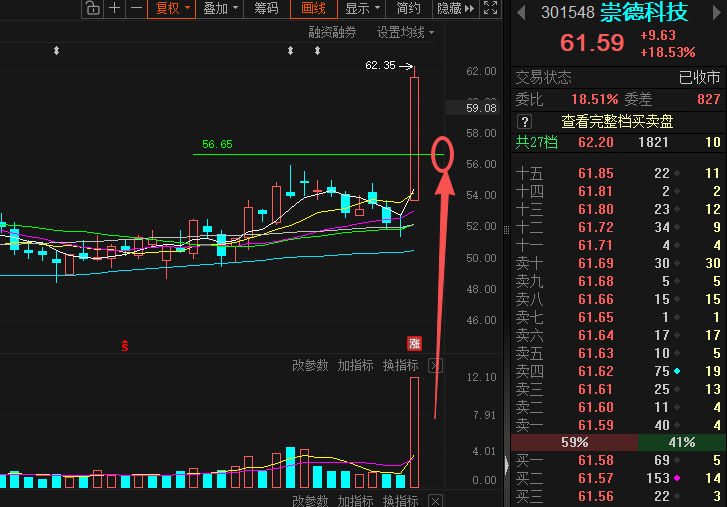
Task: Select the 买二 row at 61.57
Action: click(x=618, y=478)
